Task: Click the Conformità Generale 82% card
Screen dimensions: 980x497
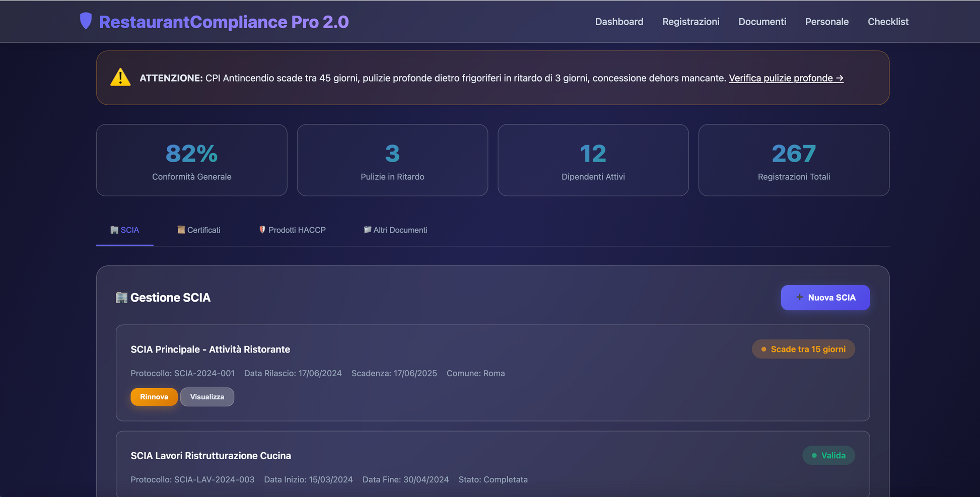Action: coord(191,160)
